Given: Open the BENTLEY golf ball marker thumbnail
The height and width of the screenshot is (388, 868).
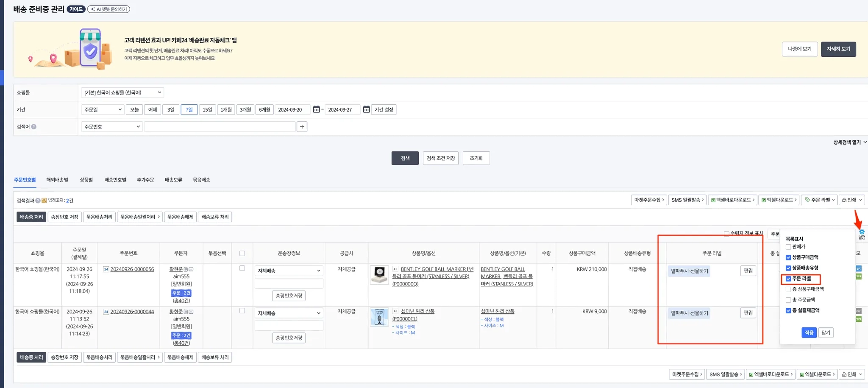Looking at the screenshot, I should [379, 274].
